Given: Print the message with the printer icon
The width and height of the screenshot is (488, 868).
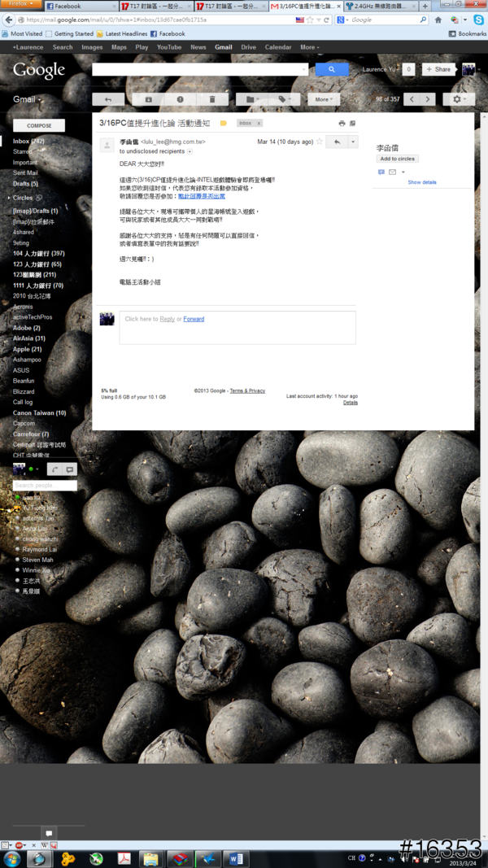Looking at the screenshot, I should pyautogui.click(x=342, y=123).
